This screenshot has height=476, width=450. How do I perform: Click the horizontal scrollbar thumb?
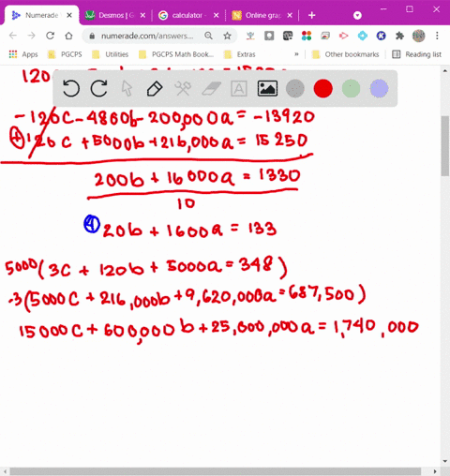coord(216,471)
